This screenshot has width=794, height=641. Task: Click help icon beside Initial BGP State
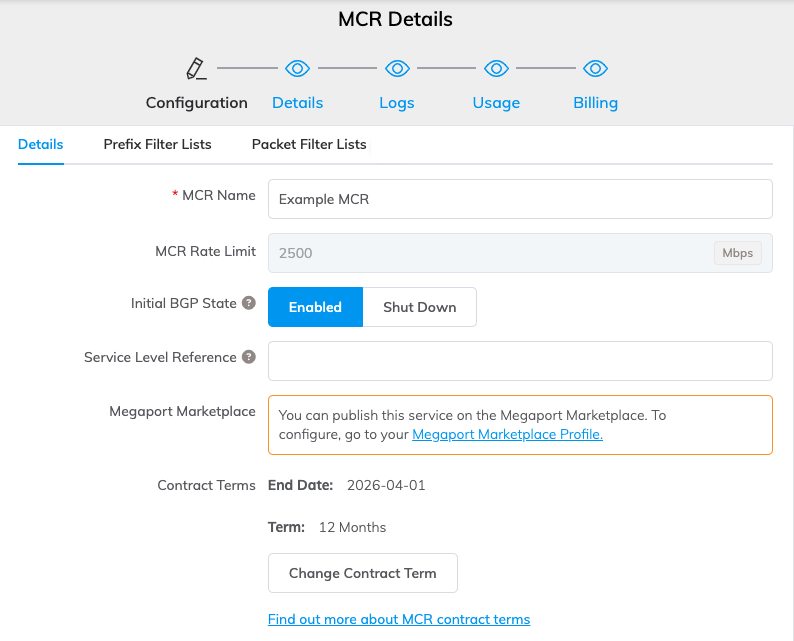tap(249, 303)
